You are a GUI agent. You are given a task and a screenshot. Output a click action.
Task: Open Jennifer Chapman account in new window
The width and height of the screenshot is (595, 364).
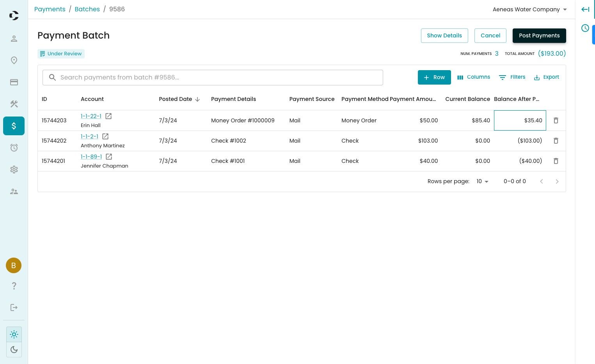[x=109, y=157]
